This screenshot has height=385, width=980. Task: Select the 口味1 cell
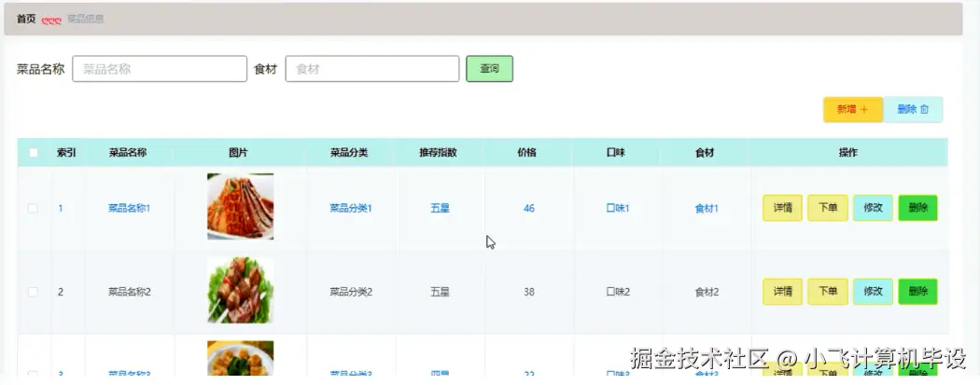pyautogui.click(x=618, y=209)
